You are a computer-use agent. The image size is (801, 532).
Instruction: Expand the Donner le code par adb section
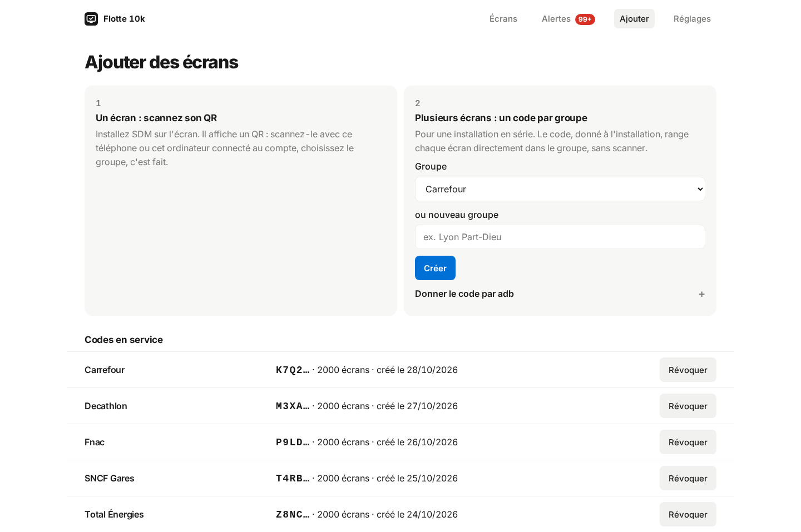click(560, 294)
